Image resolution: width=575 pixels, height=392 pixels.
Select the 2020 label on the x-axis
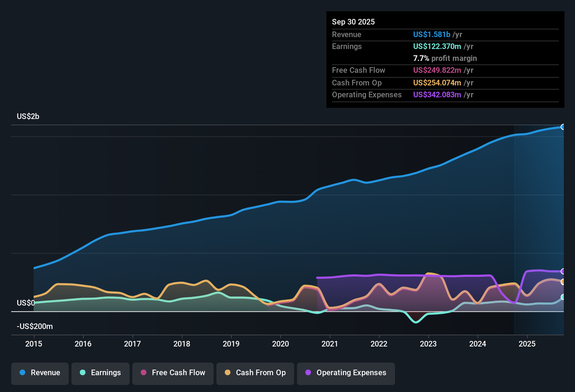(x=280, y=344)
